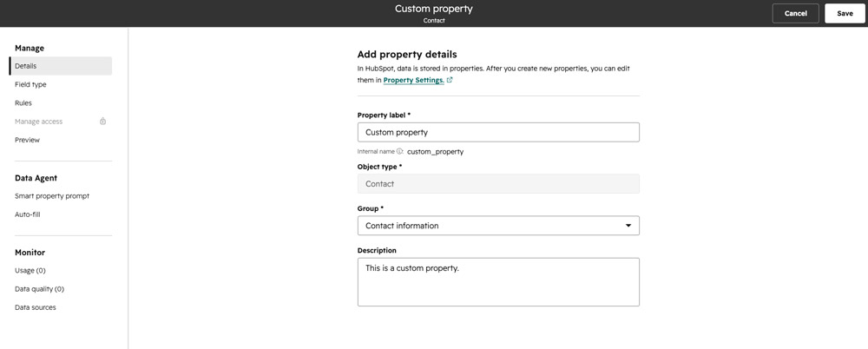This screenshot has width=868, height=349.
Task: Open the Details section in sidebar
Action: (61, 66)
